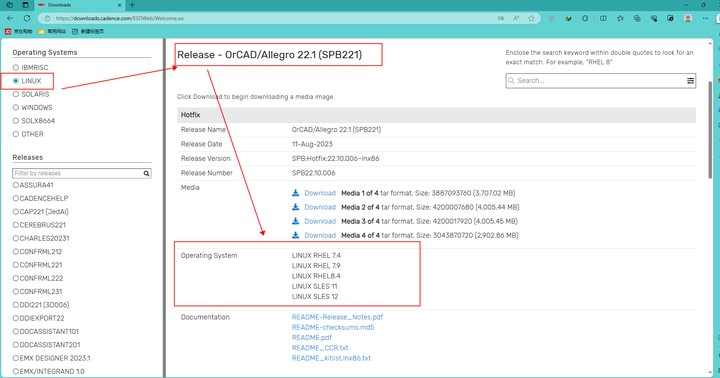The height and width of the screenshot is (378, 720).
Task: Open browser settings ellipsis menu
Action: pyautogui.click(x=705, y=18)
